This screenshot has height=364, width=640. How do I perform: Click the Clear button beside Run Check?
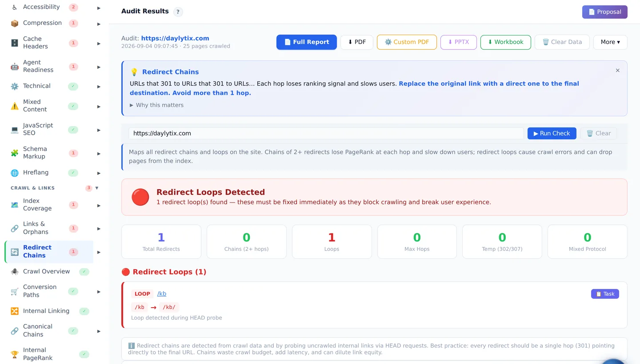(x=598, y=134)
